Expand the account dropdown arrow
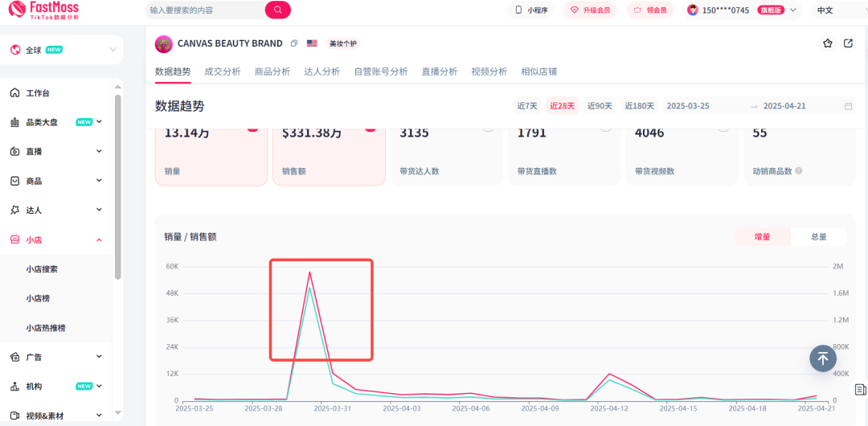 (792, 10)
